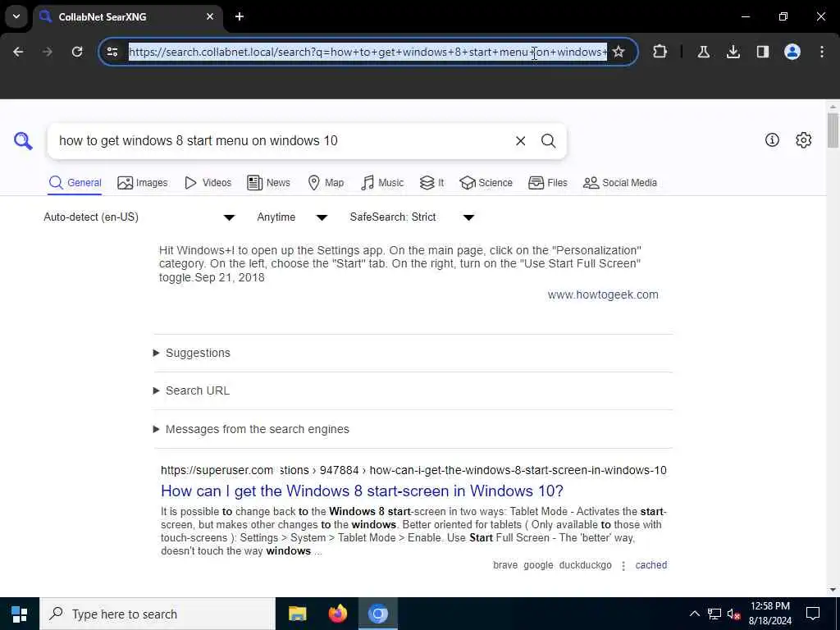Reload the page
Image resolution: width=840 pixels, height=630 pixels.
[77, 52]
